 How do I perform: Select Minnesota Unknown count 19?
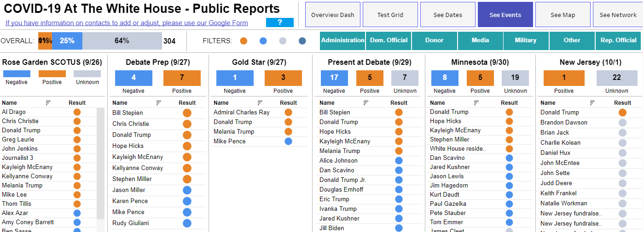click(516, 78)
